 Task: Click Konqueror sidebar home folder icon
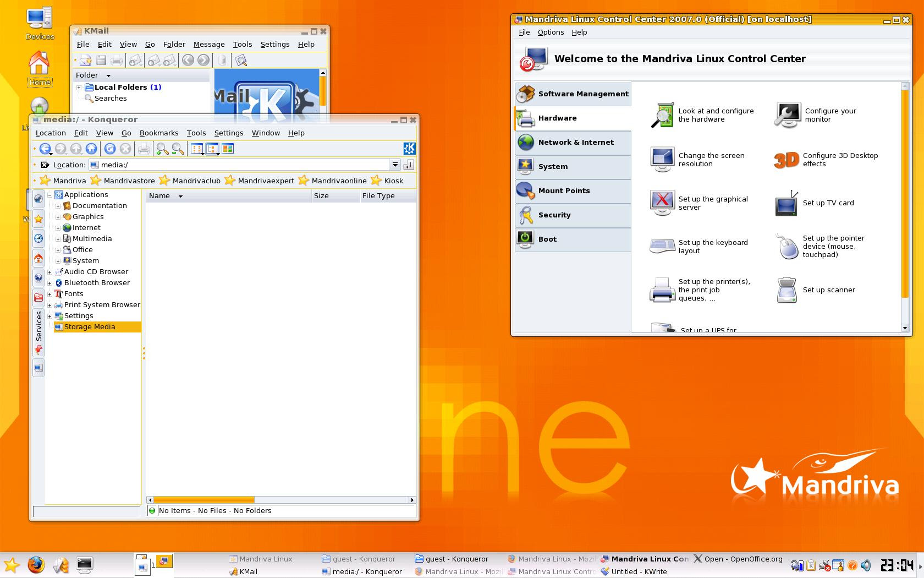(38, 258)
